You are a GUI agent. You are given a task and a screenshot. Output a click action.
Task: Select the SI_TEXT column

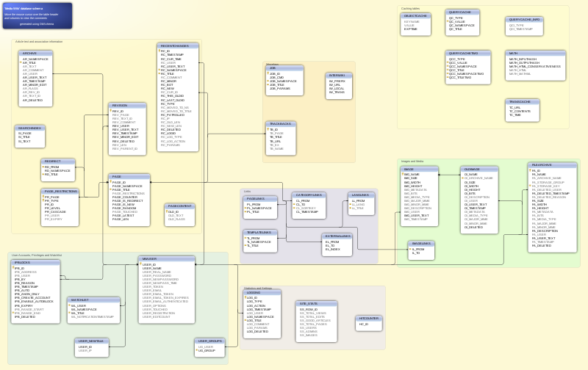[24, 141]
